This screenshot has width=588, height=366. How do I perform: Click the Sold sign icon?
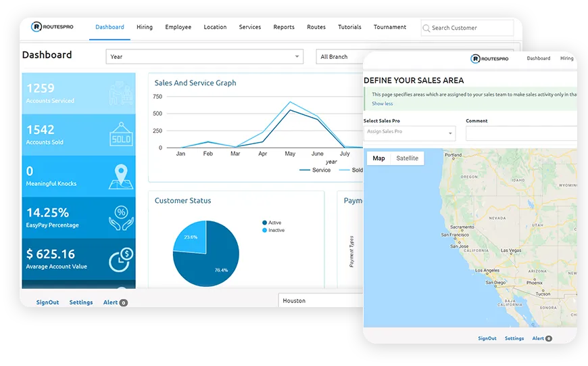coord(121,135)
